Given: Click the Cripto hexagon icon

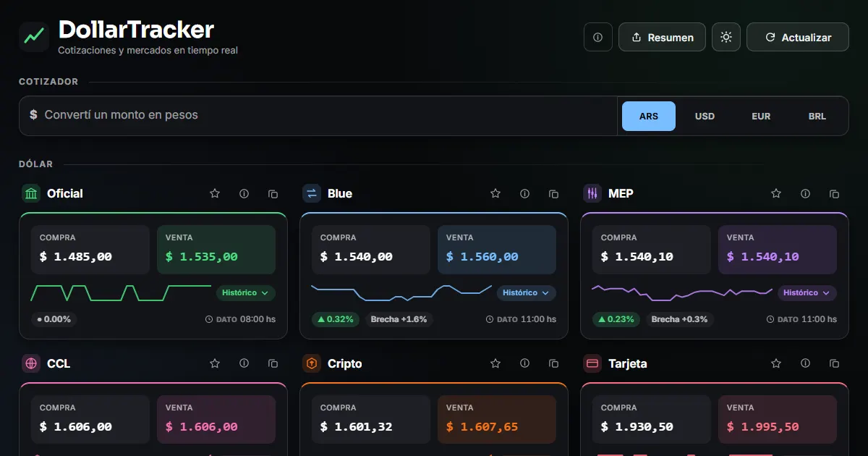Looking at the screenshot, I should click(312, 363).
